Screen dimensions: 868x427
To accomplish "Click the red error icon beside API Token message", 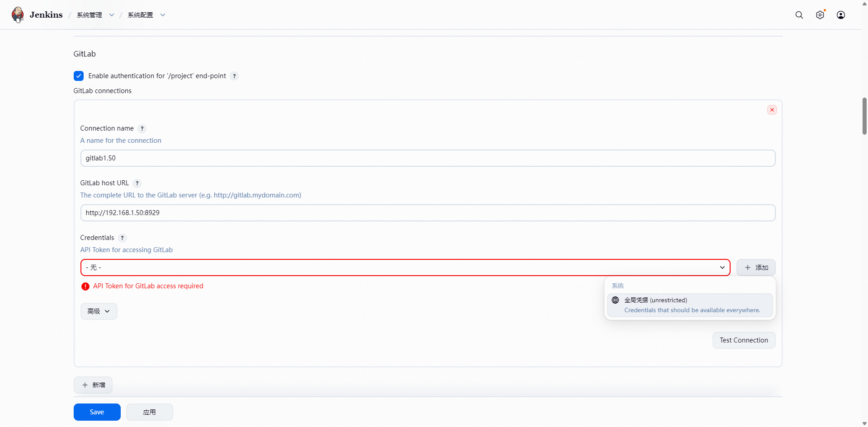I will coord(85,286).
